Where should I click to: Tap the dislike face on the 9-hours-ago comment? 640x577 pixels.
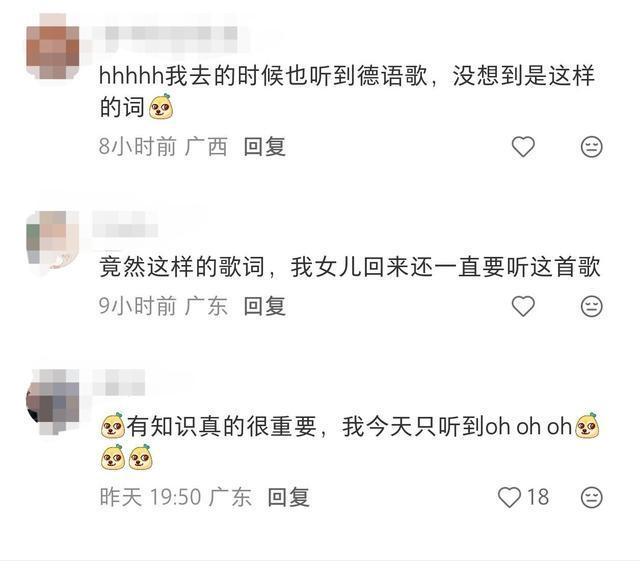[591, 306]
